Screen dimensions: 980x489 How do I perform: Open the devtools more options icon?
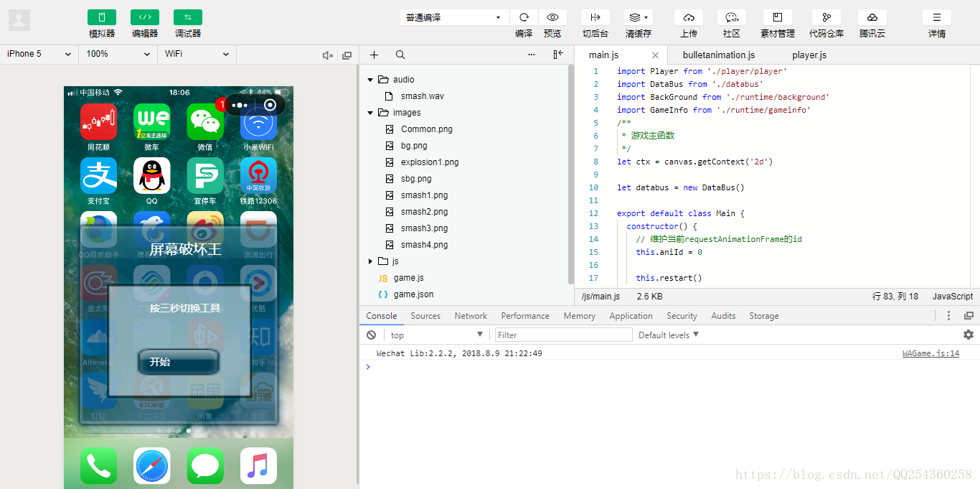(x=948, y=316)
